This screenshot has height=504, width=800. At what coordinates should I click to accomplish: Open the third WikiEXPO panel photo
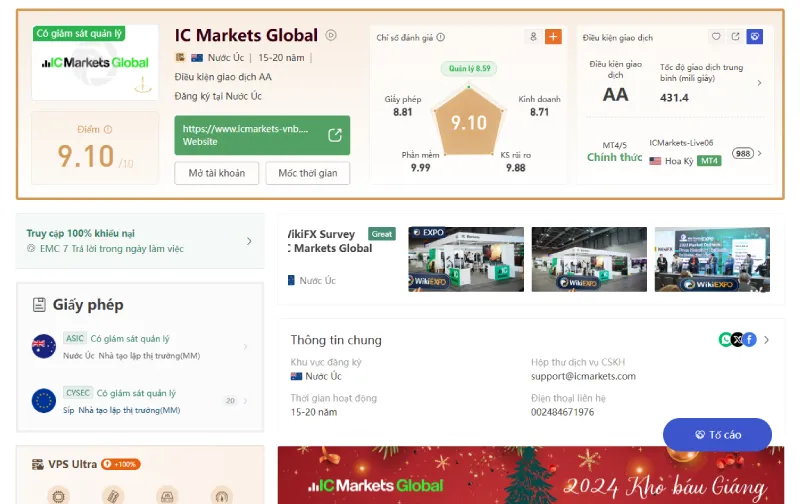[712, 259]
